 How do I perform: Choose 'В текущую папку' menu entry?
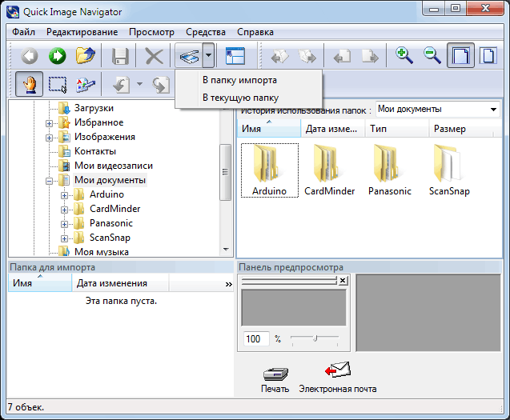(x=248, y=98)
